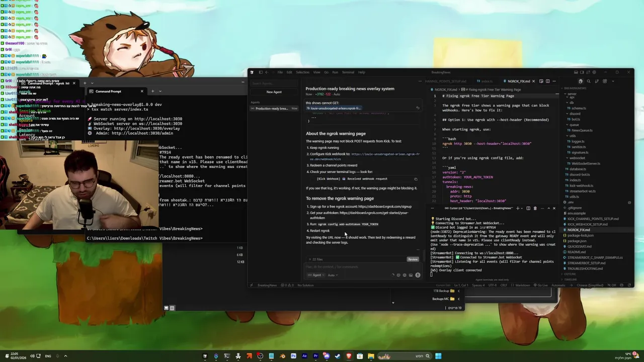Viewport: 644px width, 362px height.
Task: Open package.json in the explorer
Action: 577,241
